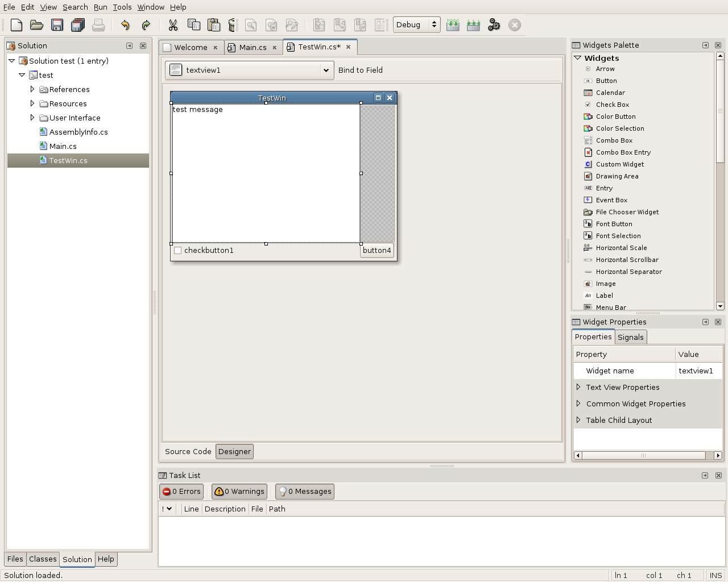Expand Text View Properties group
This screenshot has height=582, width=728.
click(578, 387)
